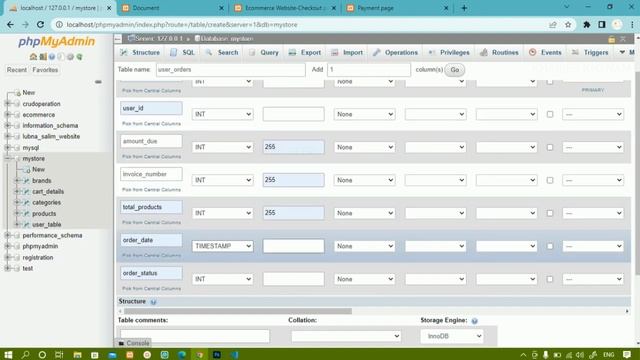Screen dimensions: 640x360
Task: Open Favorites tables list
Action: [x=45, y=70]
